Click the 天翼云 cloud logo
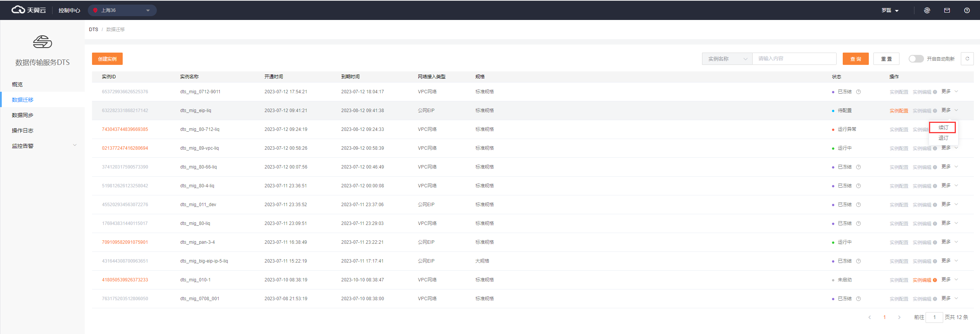980x334 pixels. (29, 10)
